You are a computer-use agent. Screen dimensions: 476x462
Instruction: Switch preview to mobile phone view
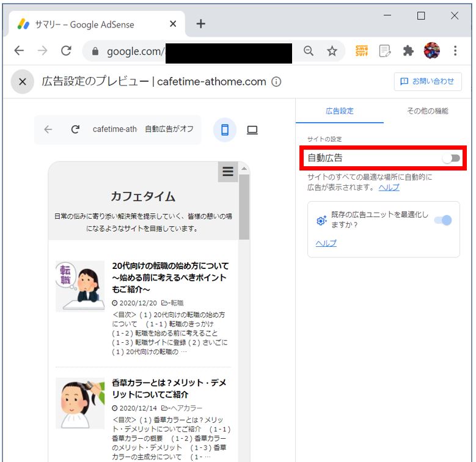(225, 130)
